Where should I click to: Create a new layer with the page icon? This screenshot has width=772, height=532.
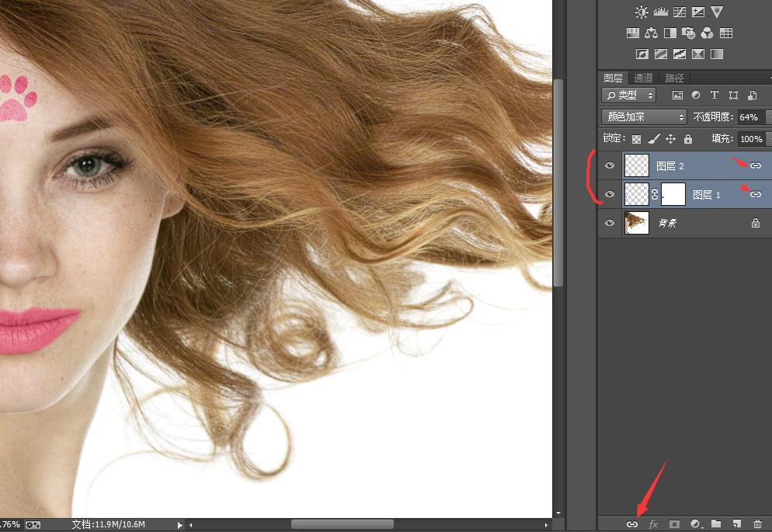(x=736, y=524)
